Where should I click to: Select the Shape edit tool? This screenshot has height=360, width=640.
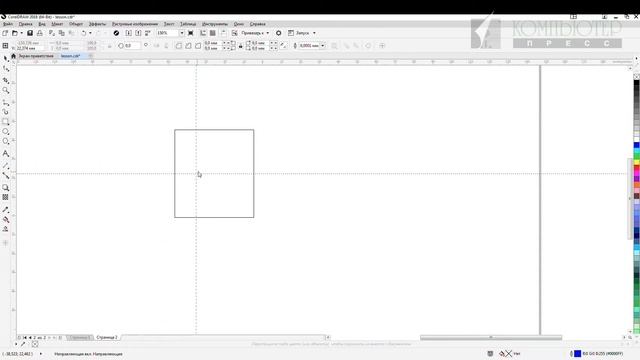(6, 69)
